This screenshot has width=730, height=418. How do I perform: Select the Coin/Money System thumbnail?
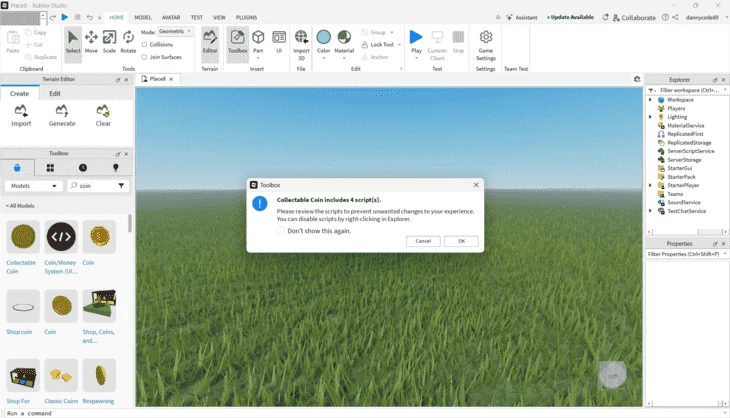click(61, 237)
